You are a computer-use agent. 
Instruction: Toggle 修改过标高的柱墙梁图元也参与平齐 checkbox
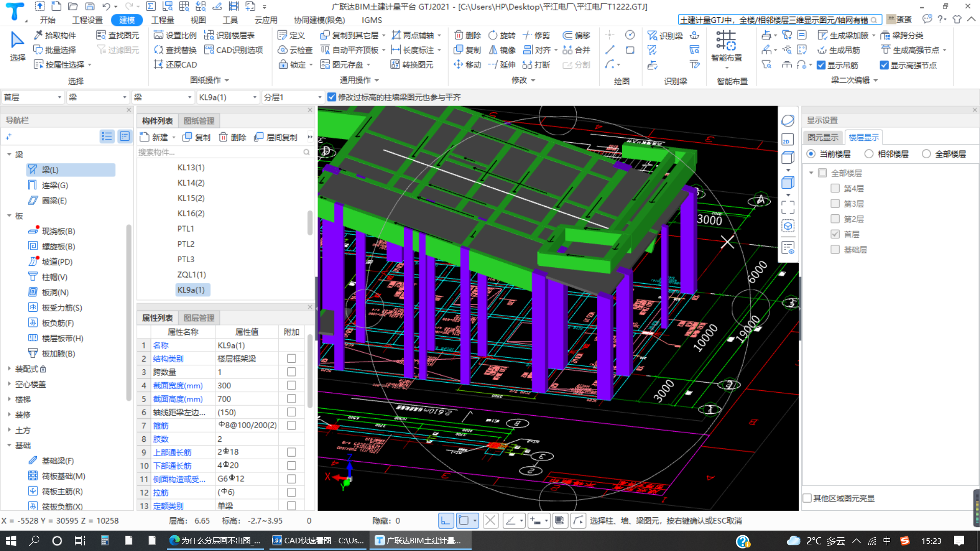(332, 97)
